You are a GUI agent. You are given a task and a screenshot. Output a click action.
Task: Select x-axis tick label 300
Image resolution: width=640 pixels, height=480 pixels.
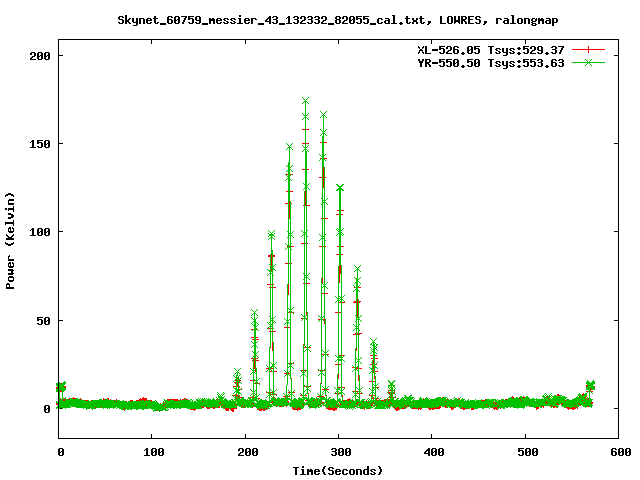tap(340, 452)
